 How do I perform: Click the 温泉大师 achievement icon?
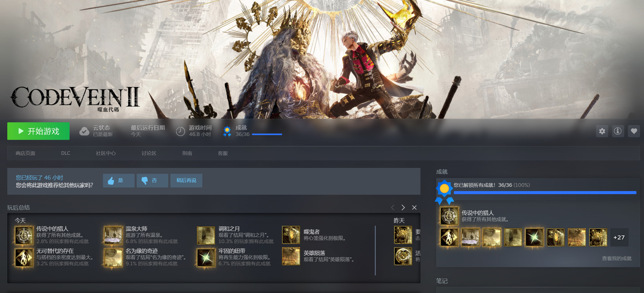(113, 235)
